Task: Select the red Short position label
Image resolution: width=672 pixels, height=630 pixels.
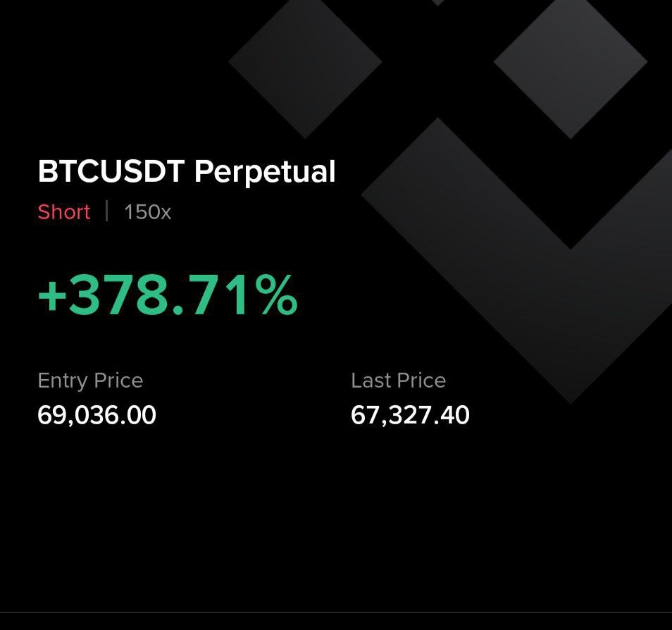Action: pyautogui.click(x=64, y=212)
